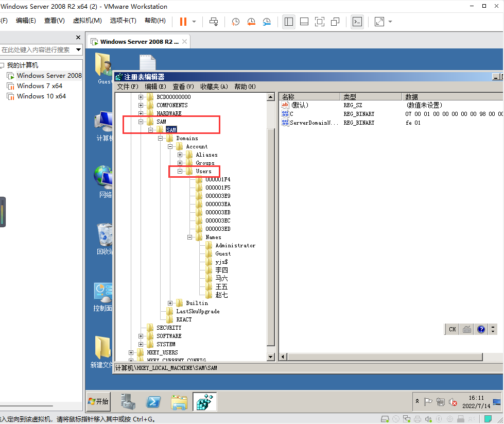Select Windows 7 x64 in library

(x=40, y=86)
